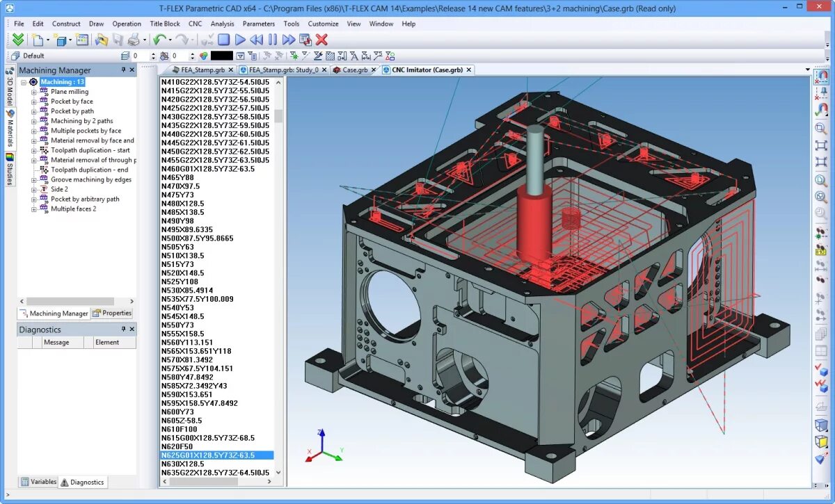Click the G-code list horizontal scrollbar
Viewport: 835px width, 504px height.
coord(216,481)
